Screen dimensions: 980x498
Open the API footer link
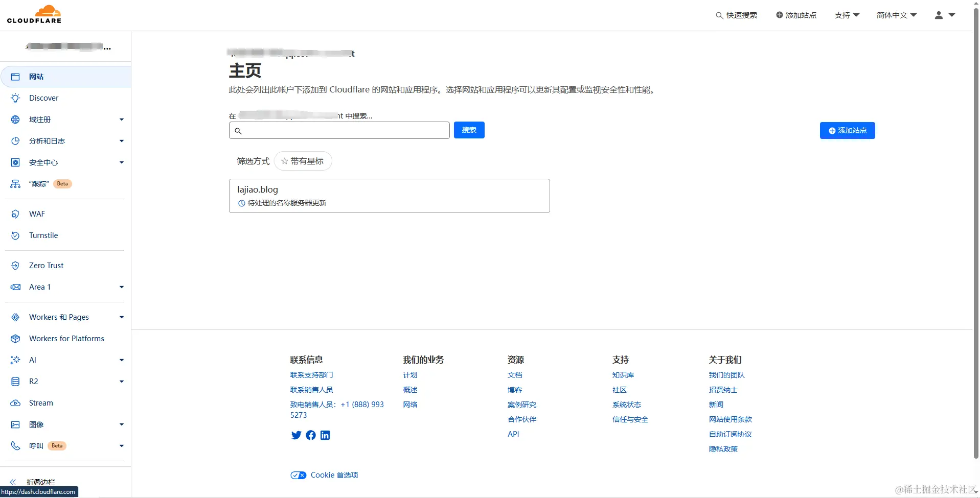coord(513,435)
